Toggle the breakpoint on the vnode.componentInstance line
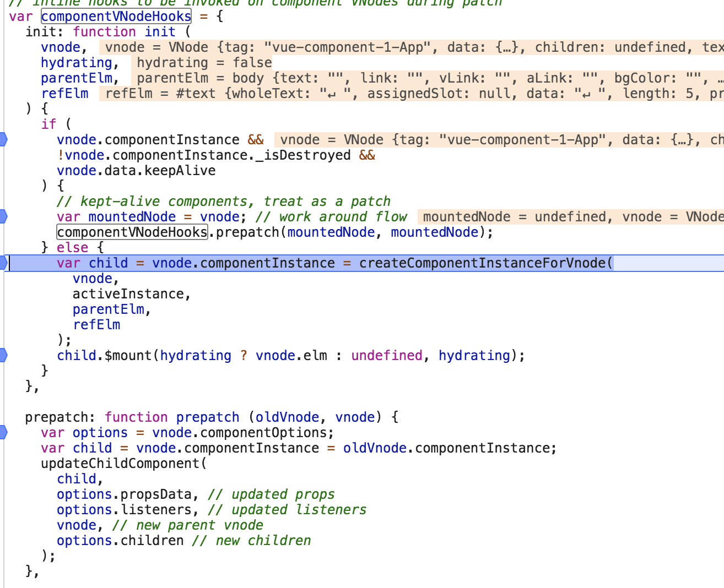This screenshot has height=588, width=724. click(4, 139)
